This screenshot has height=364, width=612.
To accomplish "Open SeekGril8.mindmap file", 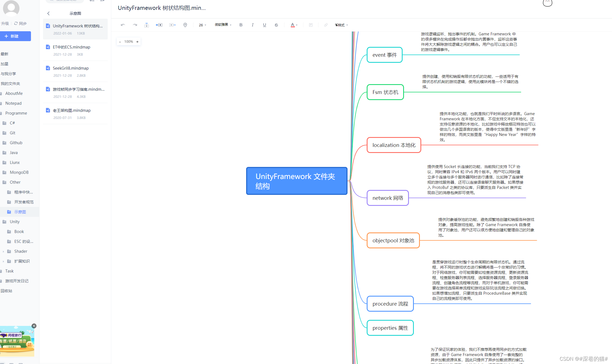I will [x=75, y=71].
